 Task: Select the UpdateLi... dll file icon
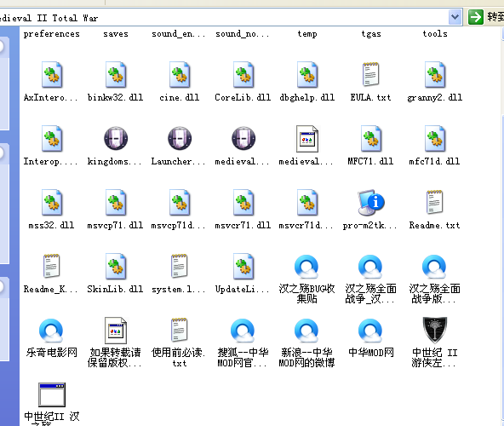click(243, 266)
